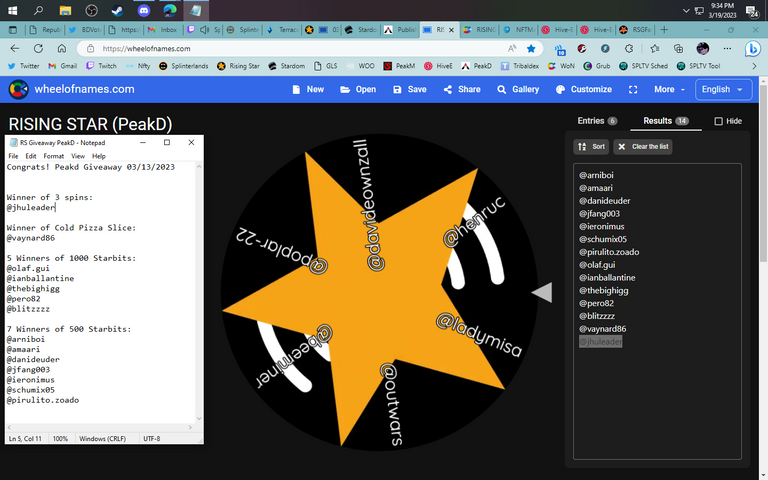
Task: Switch to the Entries tab
Action: coord(597,121)
